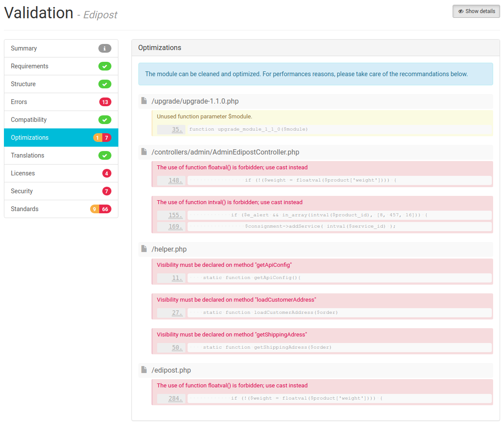Click the getShippingAdress visibility error message

[232, 335]
